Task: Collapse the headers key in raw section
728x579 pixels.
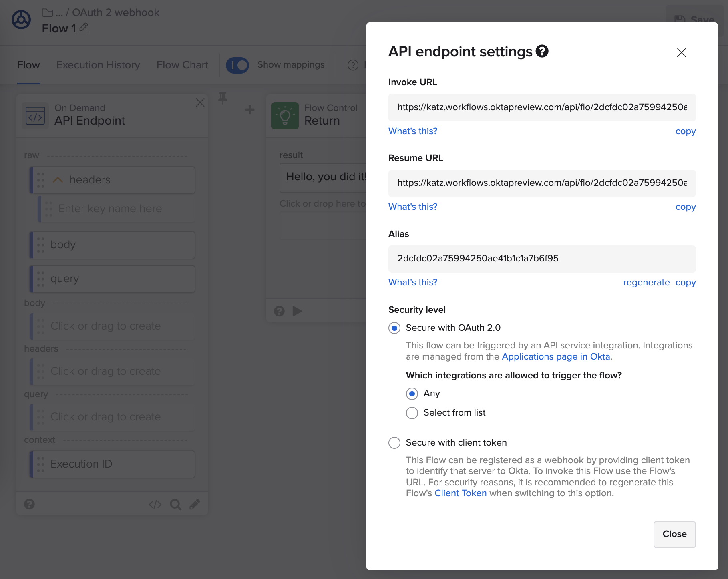Action: (58, 180)
